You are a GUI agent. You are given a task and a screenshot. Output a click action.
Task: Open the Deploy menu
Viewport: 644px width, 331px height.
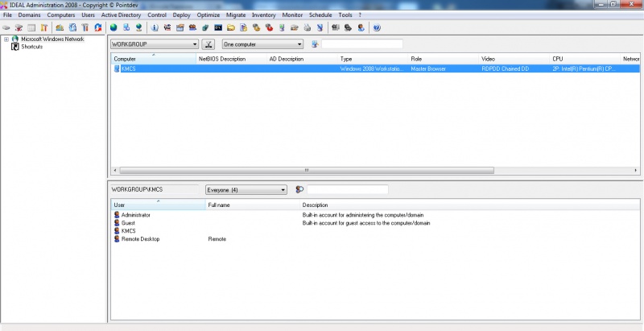click(182, 14)
